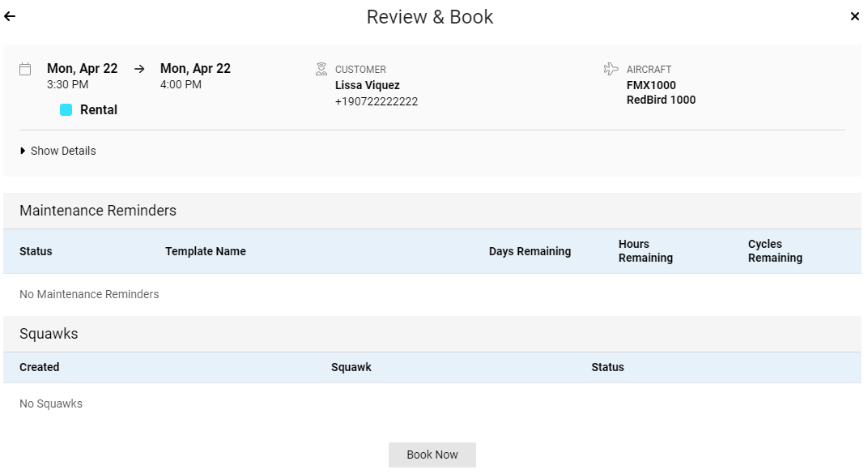Click the aircraft airplane icon
This screenshot has height=474, width=868.
[611, 69]
